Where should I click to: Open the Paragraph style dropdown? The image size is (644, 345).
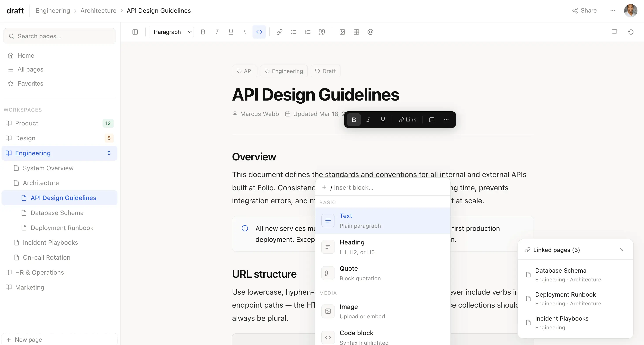[172, 32]
